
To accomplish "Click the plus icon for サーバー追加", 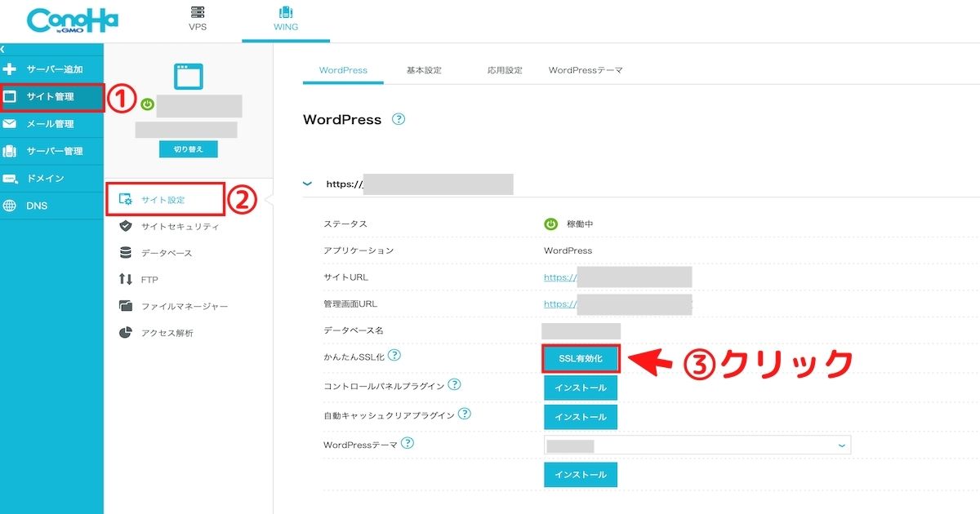I will click(10, 69).
